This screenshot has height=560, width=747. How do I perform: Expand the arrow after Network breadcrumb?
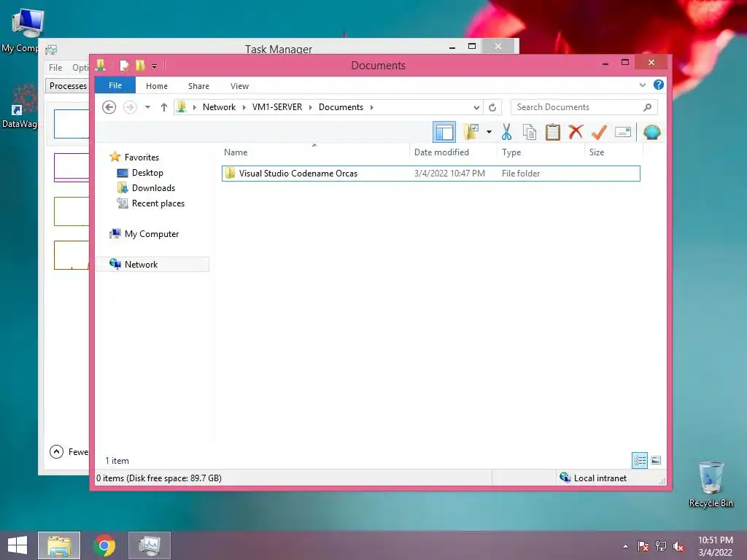click(x=244, y=107)
